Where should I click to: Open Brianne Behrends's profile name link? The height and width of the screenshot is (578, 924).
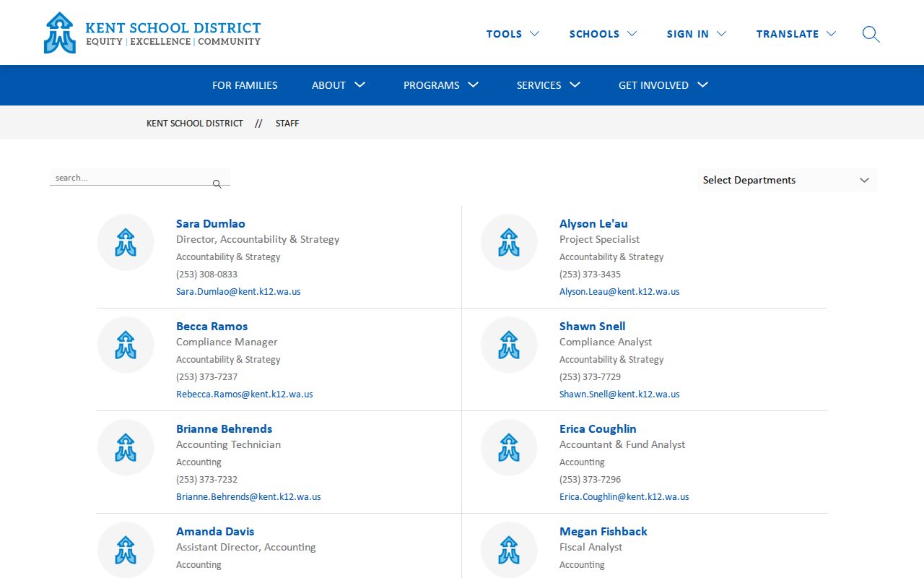pos(224,429)
